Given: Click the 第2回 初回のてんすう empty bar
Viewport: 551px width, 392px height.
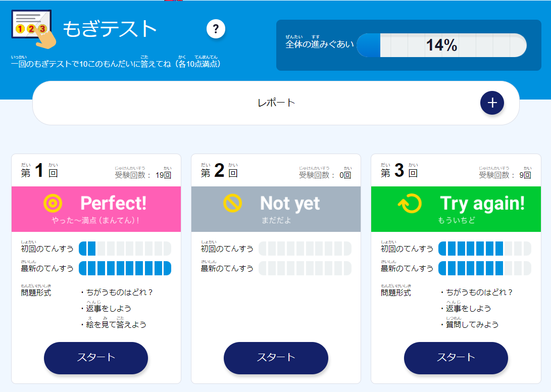Looking at the screenshot, I should pyautogui.click(x=305, y=249).
